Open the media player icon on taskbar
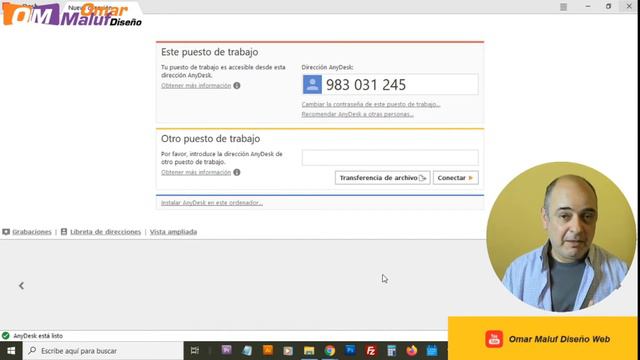This screenshot has height=360, width=640. click(x=288, y=351)
